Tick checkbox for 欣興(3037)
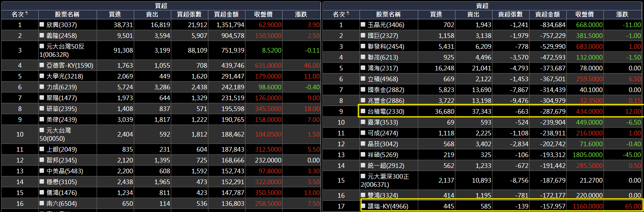Screen dimensions: 644x212 42,24
